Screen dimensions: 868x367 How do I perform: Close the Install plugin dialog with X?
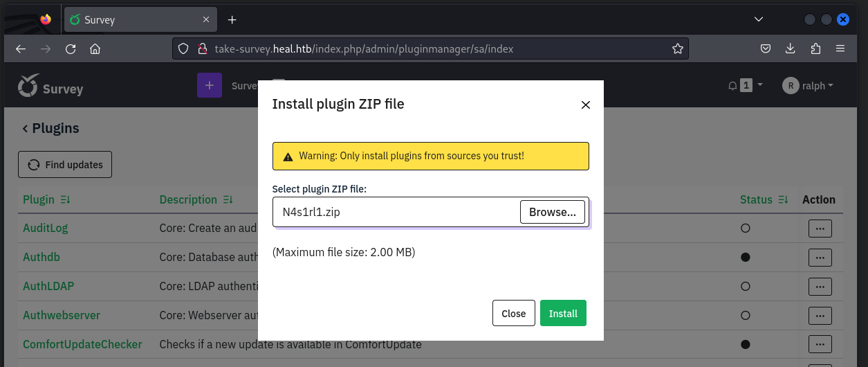click(585, 105)
